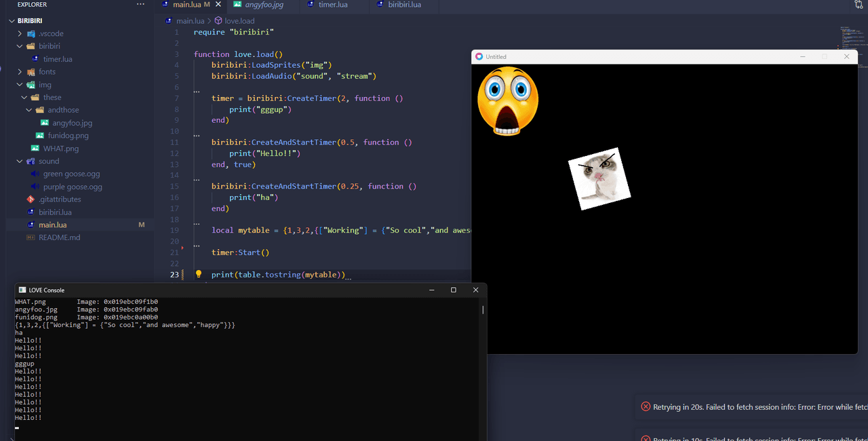
Task: Collapse the sound folder
Action: point(20,161)
